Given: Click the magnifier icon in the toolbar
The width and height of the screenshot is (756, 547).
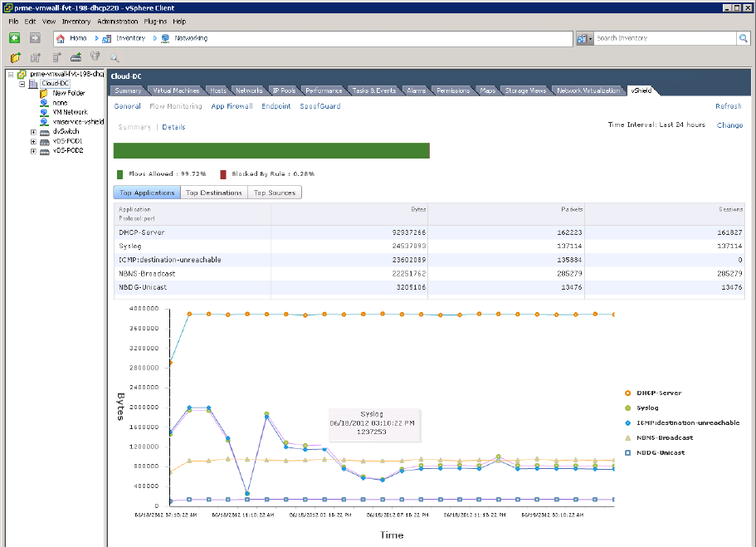Looking at the screenshot, I should 115,57.
